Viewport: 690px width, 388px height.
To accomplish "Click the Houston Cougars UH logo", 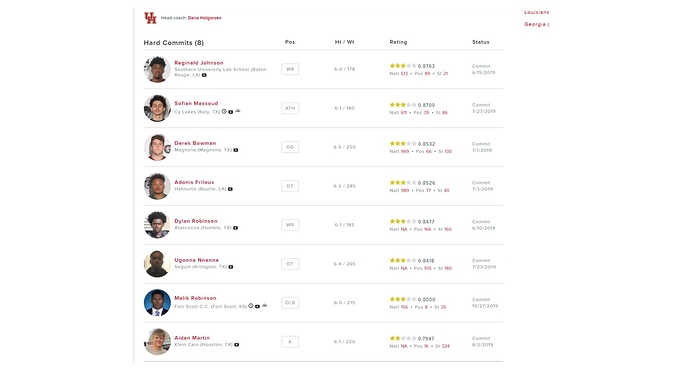I will [x=150, y=18].
